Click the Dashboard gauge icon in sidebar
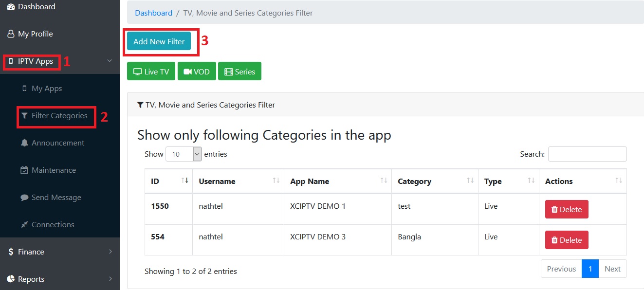Image resolution: width=644 pixels, height=290 pixels. 11,7
